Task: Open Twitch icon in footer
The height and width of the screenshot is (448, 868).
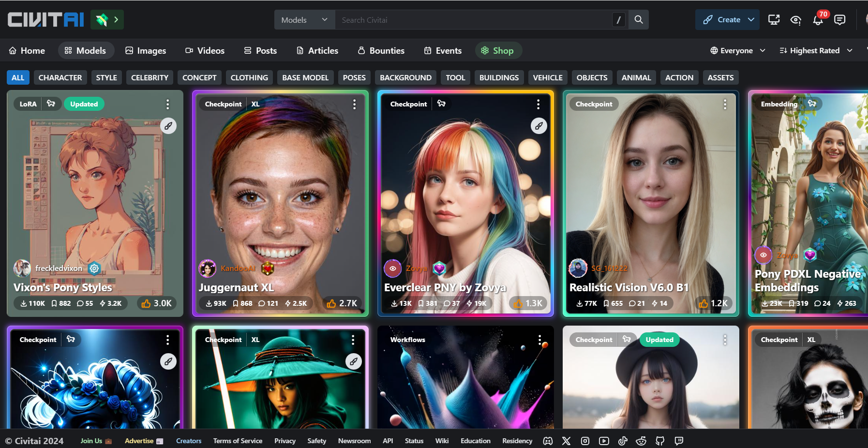Action: click(x=679, y=441)
